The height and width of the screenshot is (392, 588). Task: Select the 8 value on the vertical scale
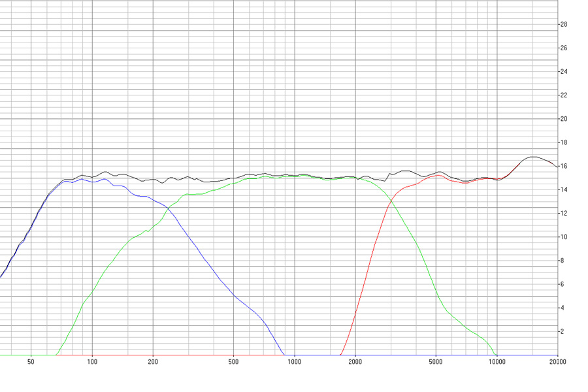tap(562, 261)
